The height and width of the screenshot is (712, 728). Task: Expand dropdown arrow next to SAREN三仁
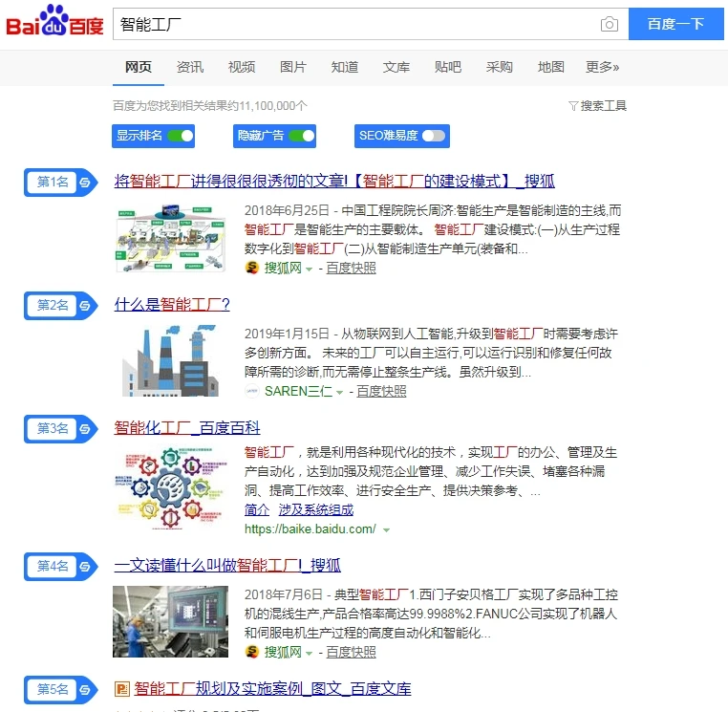[x=339, y=393]
